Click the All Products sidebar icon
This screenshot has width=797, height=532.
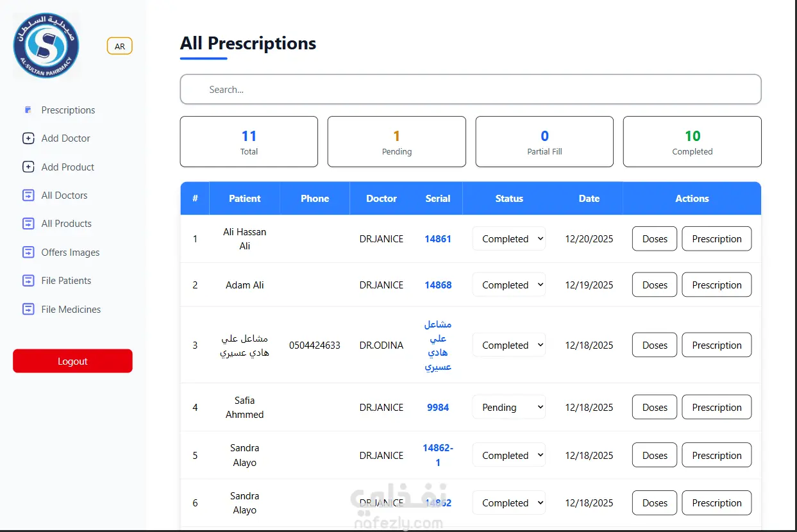coord(28,224)
